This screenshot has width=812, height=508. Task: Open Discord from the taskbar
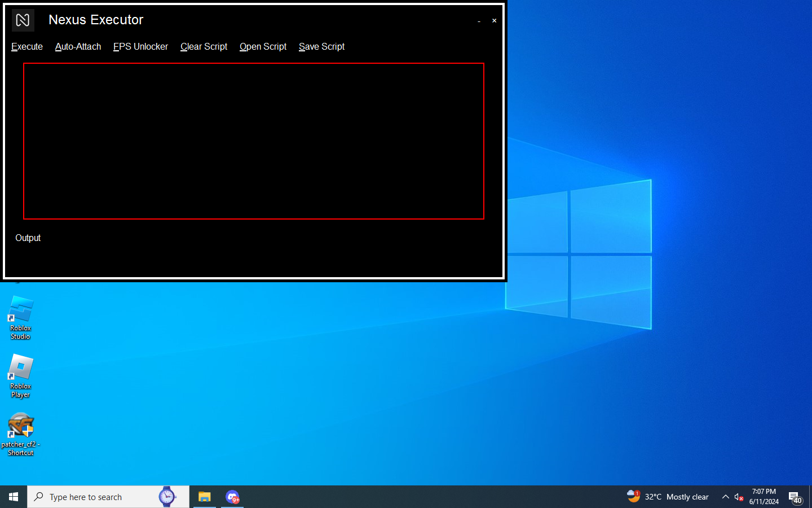232,497
